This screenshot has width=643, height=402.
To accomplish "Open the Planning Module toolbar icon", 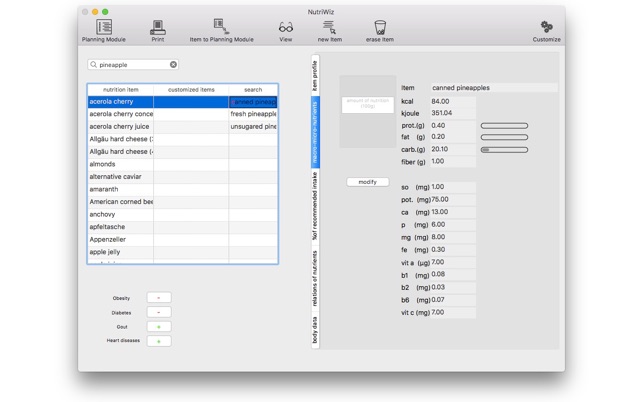I will (104, 27).
